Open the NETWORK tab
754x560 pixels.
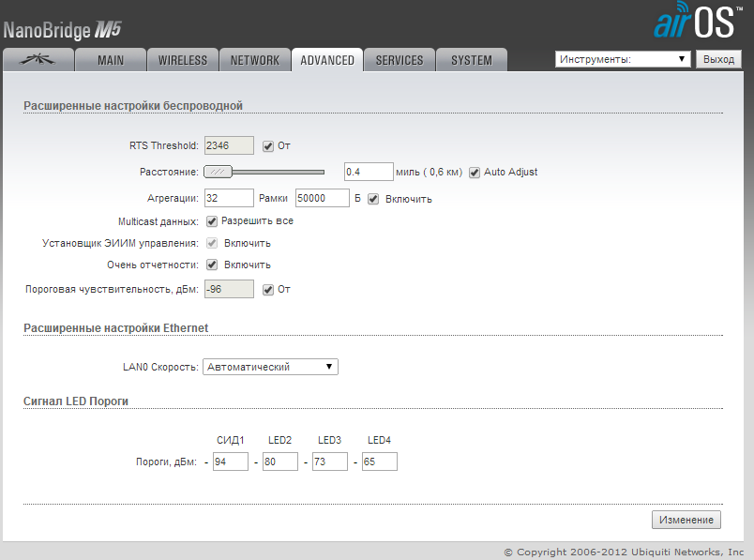tap(255, 60)
